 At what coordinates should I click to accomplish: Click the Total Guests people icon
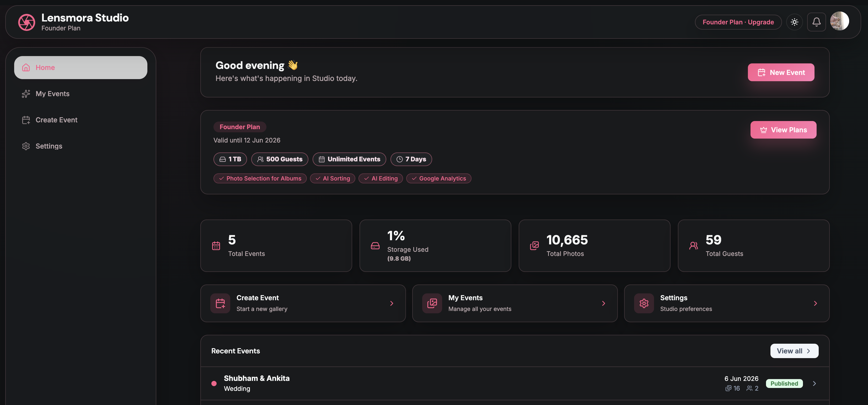coord(693,246)
